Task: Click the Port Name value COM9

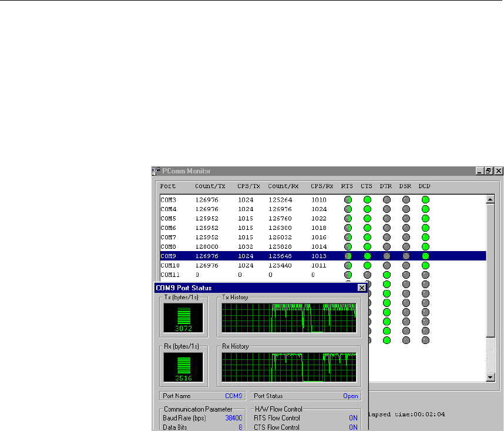Action: [234, 396]
